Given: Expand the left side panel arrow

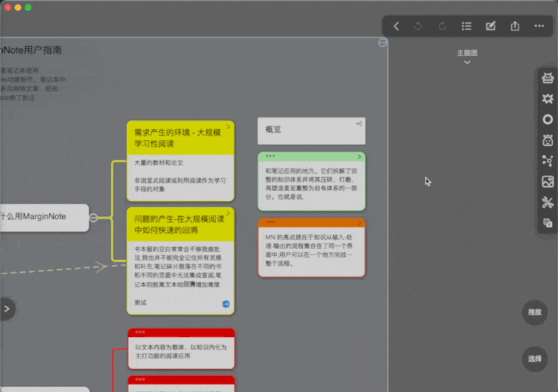Looking at the screenshot, I should [7, 309].
